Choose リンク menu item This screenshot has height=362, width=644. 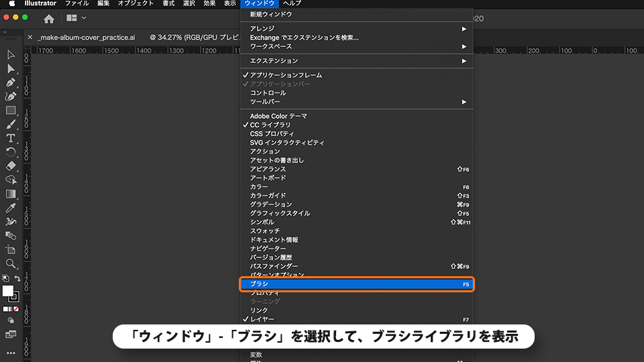pos(356,310)
